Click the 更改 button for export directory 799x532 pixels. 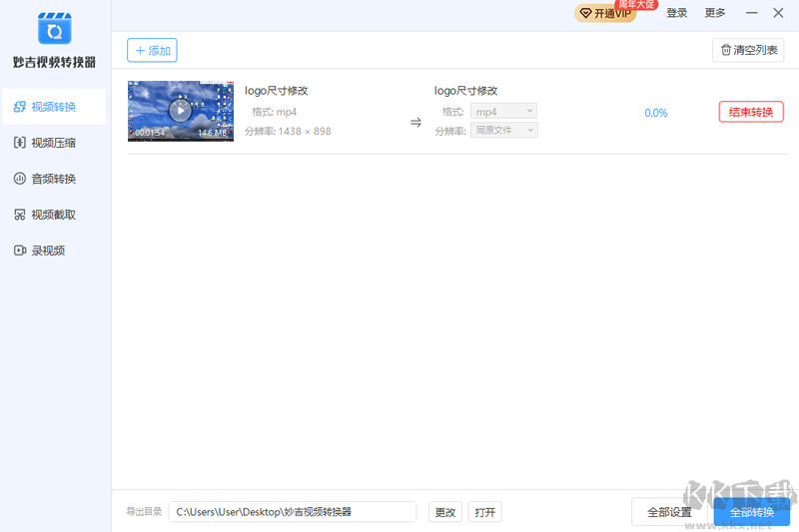444,512
